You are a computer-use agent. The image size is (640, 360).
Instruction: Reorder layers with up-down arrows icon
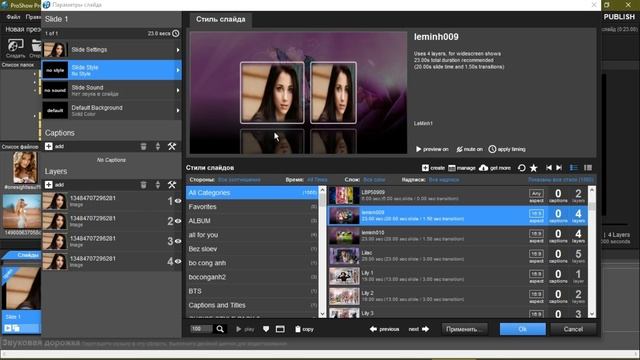(158, 185)
